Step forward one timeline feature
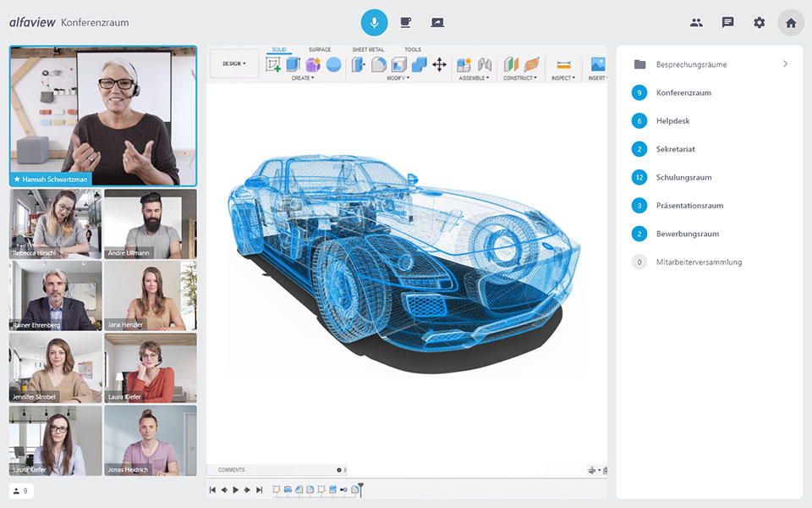The height and width of the screenshot is (508, 812). [x=247, y=489]
